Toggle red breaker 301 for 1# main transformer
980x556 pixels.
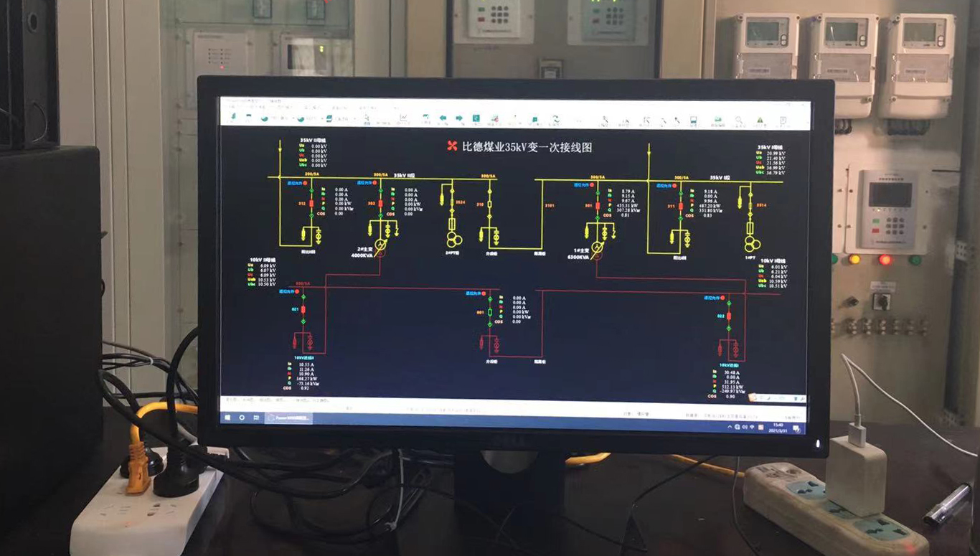(597, 205)
